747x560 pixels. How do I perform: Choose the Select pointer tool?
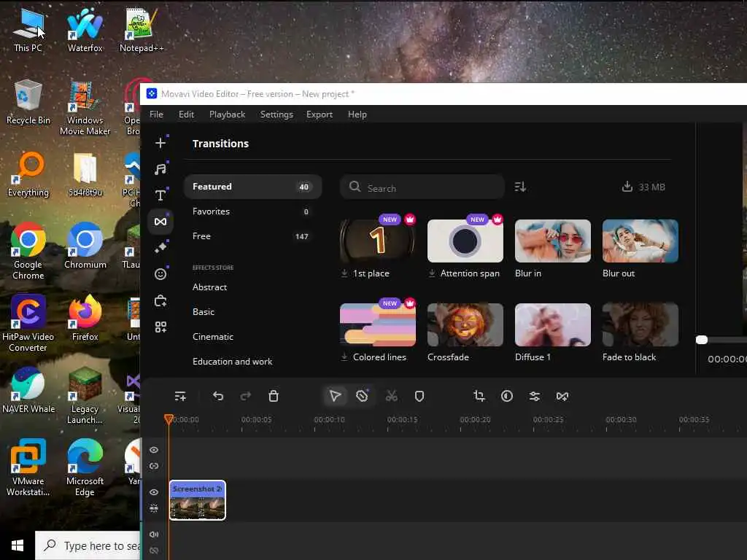click(335, 396)
